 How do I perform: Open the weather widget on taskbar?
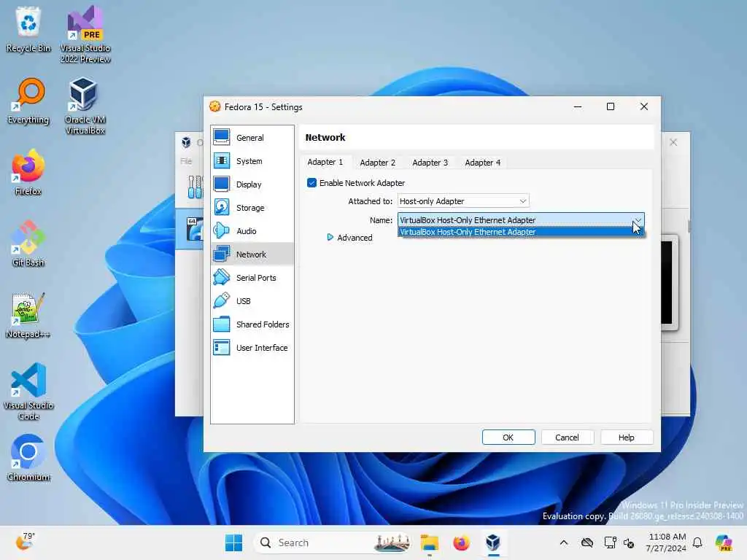pos(25,542)
